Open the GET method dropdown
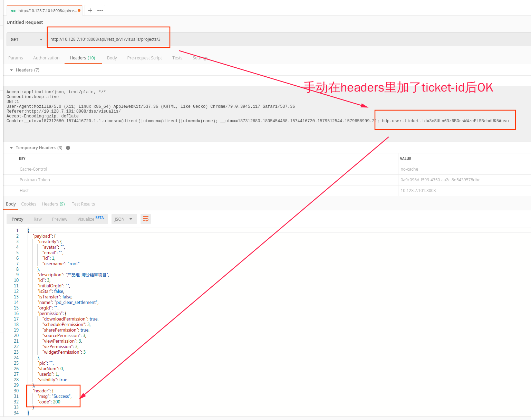 coord(26,39)
